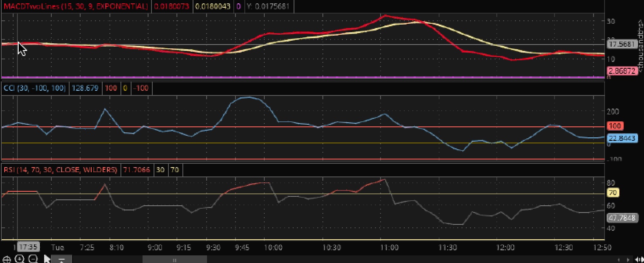
Task: Click the CCI value 128.679
Action: tap(86, 88)
